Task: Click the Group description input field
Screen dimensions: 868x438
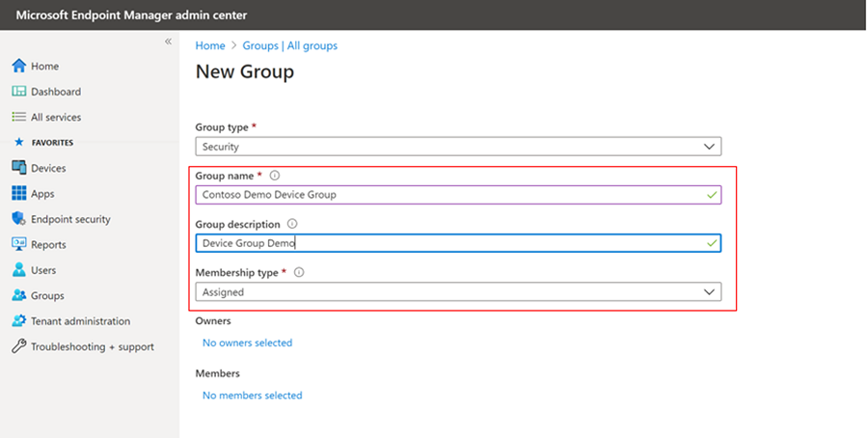Action: point(458,243)
